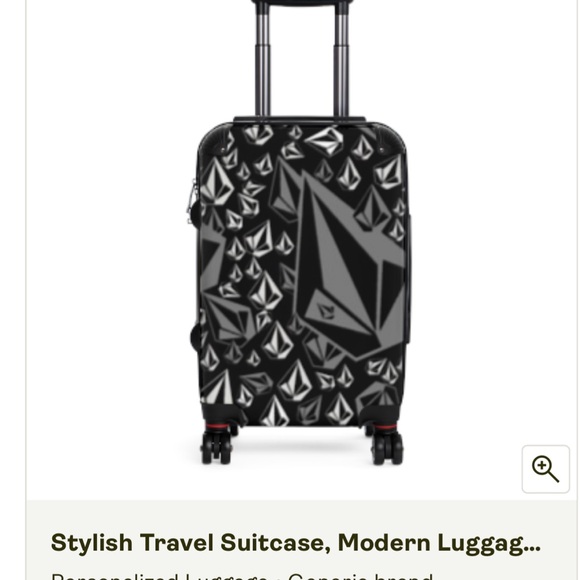Click the gray caption panel below the image
The width and height of the screenshot is (580, 580).
tap(301, 540)
